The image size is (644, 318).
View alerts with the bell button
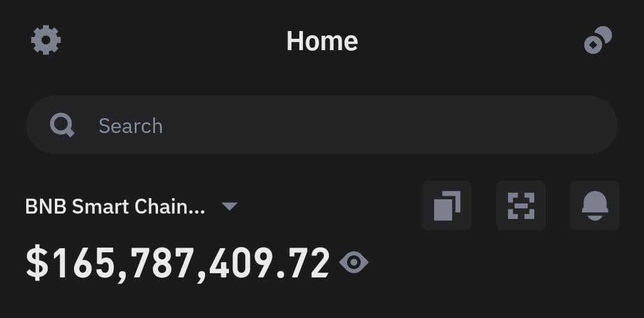595,206
